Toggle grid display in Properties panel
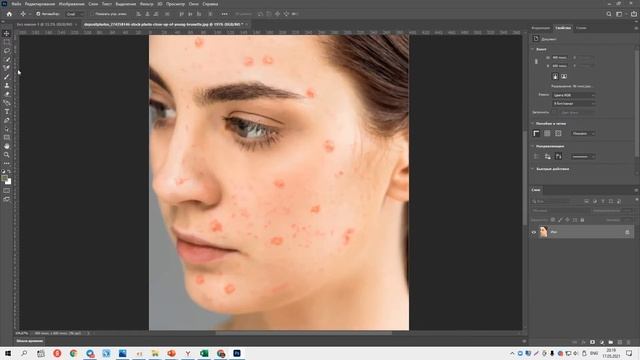The image size is (640, 360). (x=547, y=133)
